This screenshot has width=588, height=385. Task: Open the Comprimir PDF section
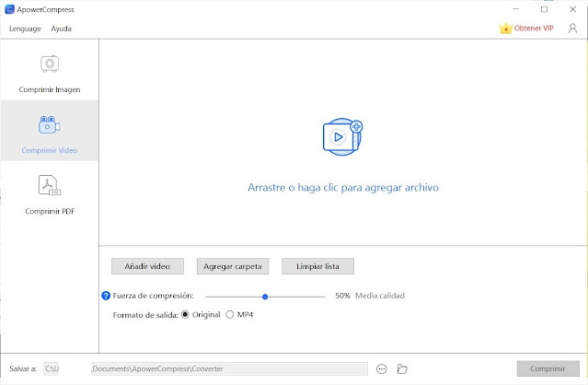(50, 192)
